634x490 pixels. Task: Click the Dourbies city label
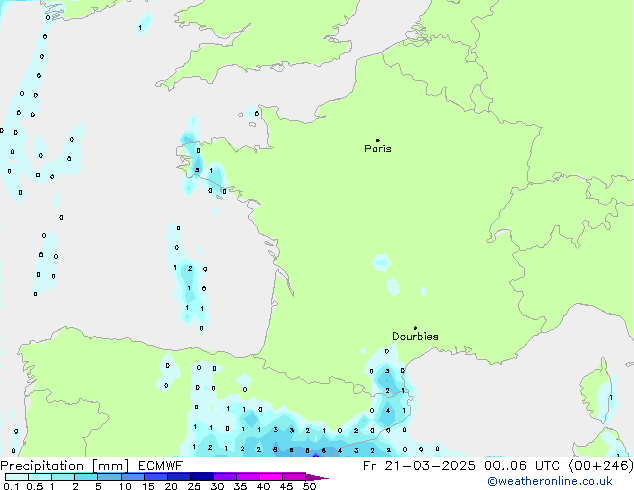[415, 336]
